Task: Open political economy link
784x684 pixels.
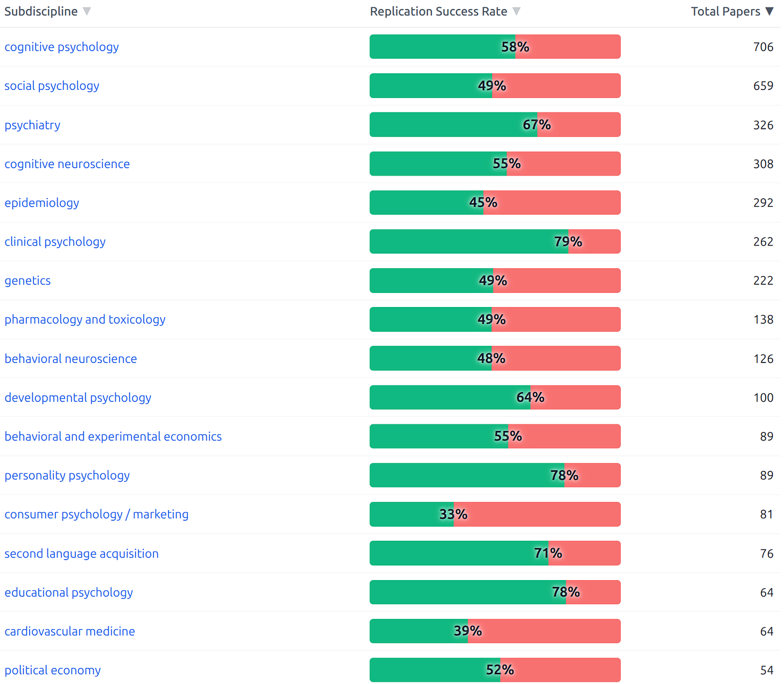Action: [x=52, y=670]
